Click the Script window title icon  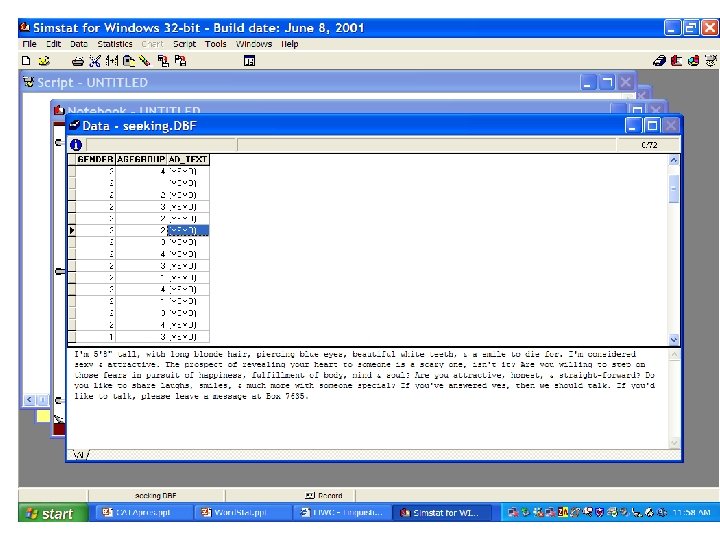tap(28, 82)
